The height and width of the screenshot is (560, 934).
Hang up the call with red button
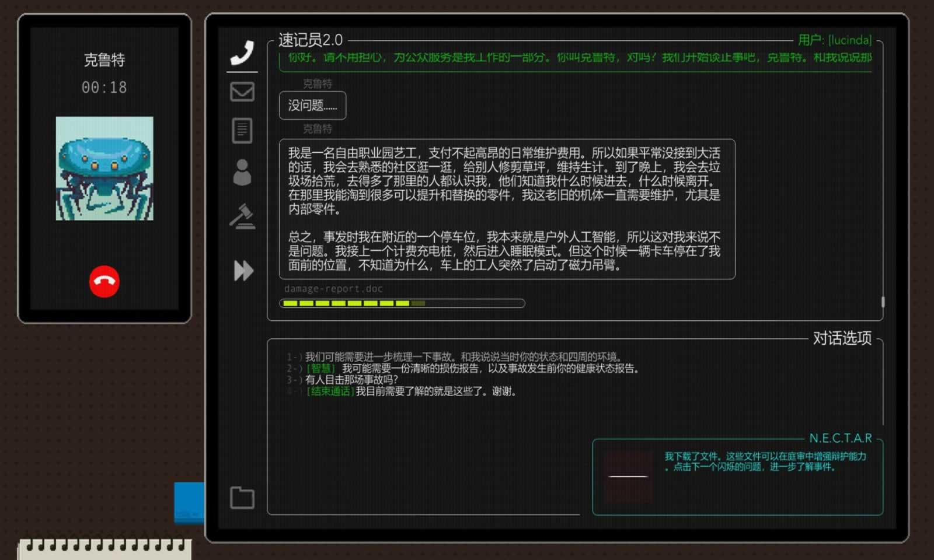[104, 281]
